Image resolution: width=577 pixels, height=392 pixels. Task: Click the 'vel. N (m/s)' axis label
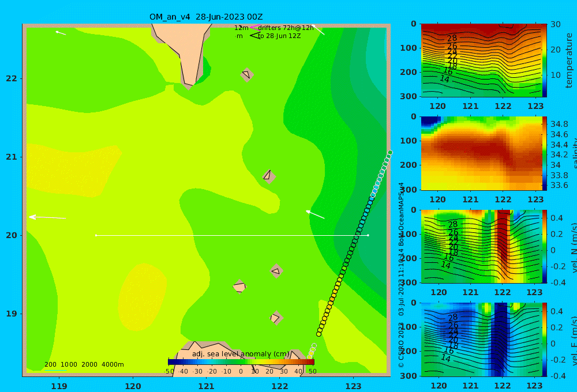point(574,248)
